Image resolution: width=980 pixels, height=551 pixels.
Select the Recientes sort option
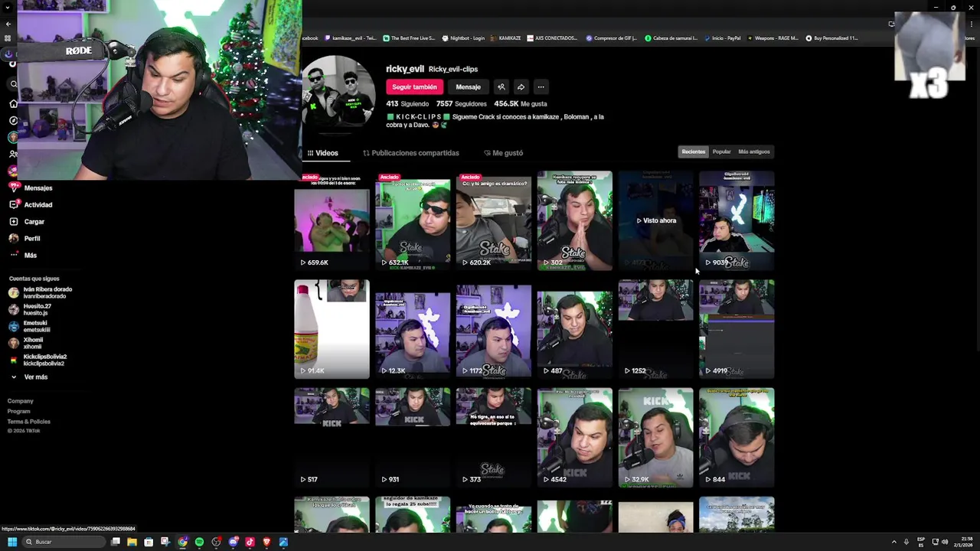click(x=694, y=152)
